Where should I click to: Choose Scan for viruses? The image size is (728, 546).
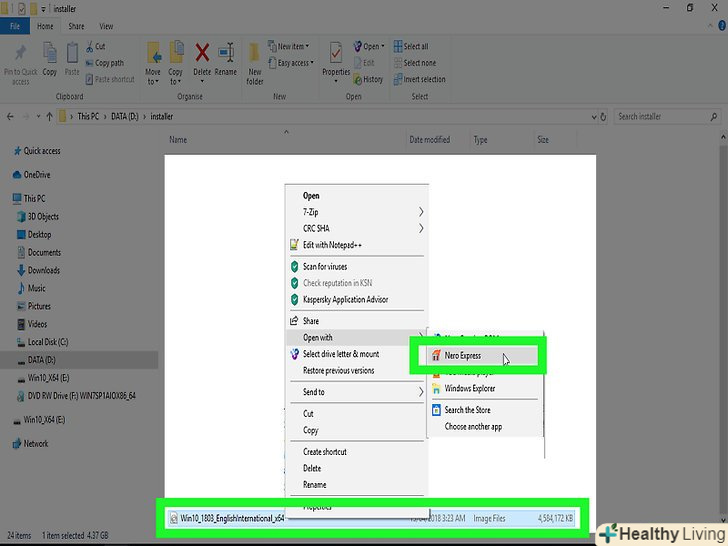coord(356,266)
